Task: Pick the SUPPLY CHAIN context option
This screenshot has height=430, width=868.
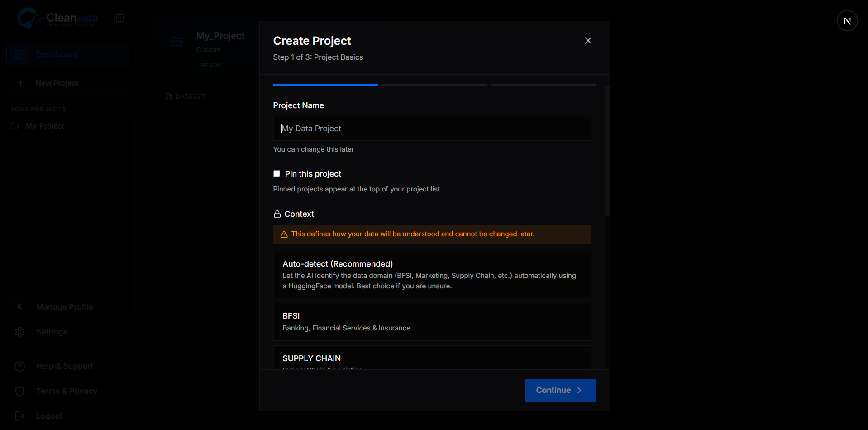Action: coord(432,358)
